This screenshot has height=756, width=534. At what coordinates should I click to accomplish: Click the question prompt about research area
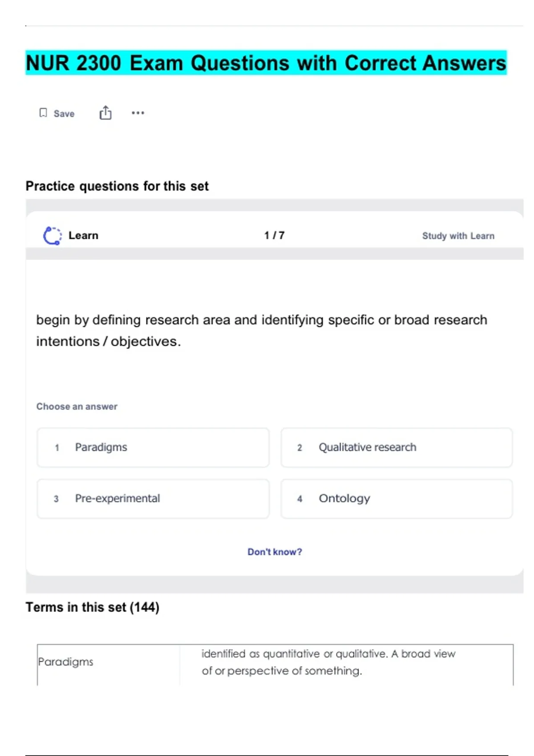pos(262,330)
